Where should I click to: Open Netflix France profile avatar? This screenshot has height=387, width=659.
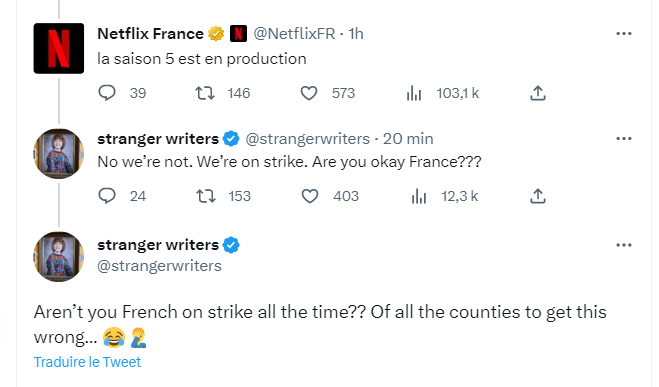59,48
